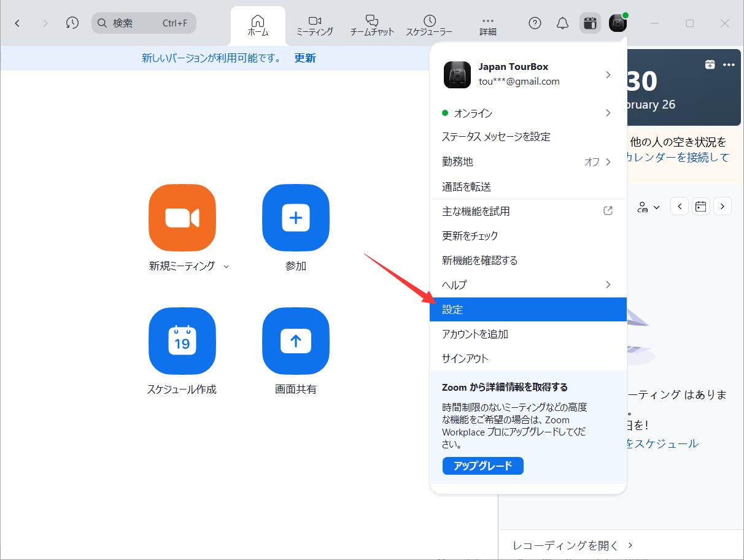Expand the オンライン status submenu
Screen dimensions: 744x560
528,113
